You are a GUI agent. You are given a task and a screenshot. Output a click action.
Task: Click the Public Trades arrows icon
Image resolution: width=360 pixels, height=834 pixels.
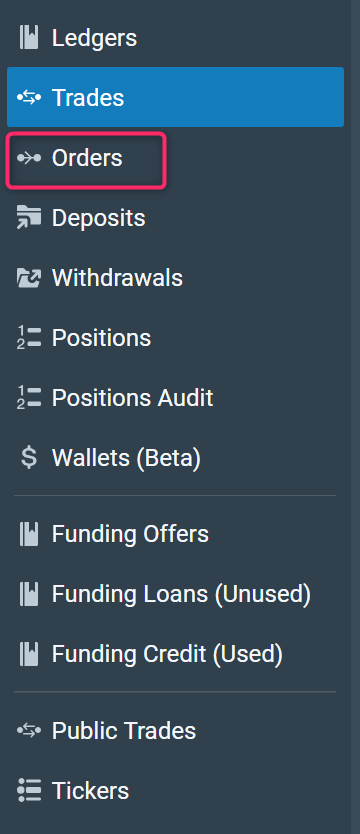click(x=29, y=731)
